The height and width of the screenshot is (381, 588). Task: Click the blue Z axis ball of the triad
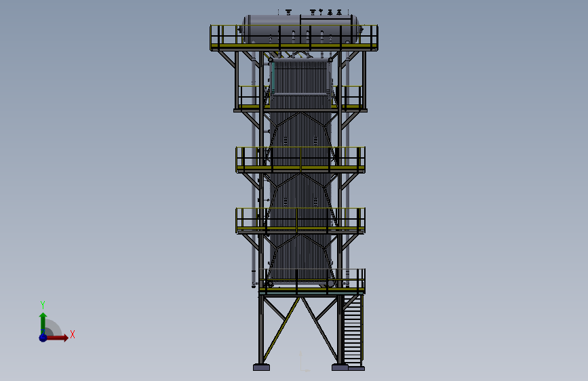(x=43, y=338)
